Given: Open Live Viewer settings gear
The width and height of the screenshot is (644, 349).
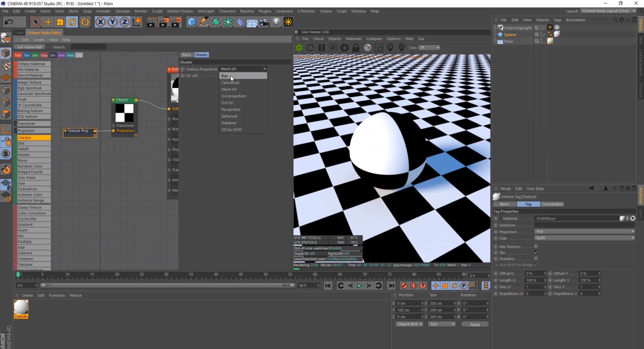Looking at the screenshot, I should coord(344,48).
